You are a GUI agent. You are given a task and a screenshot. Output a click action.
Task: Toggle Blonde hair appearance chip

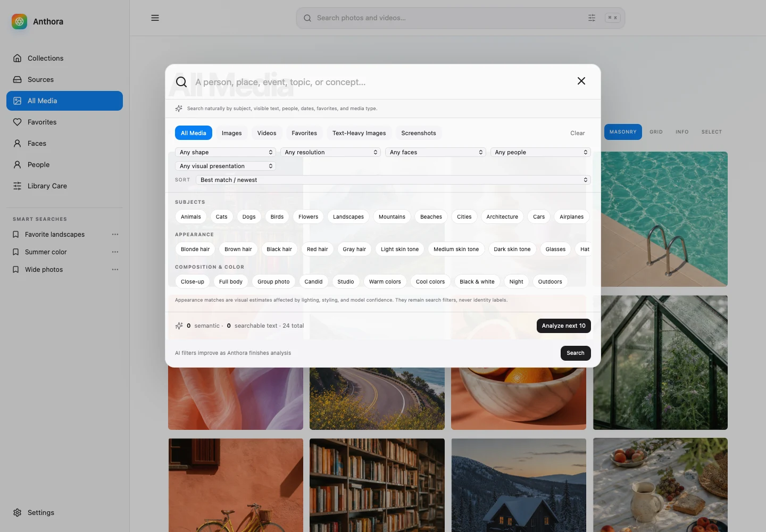click(x=195, y=249)
